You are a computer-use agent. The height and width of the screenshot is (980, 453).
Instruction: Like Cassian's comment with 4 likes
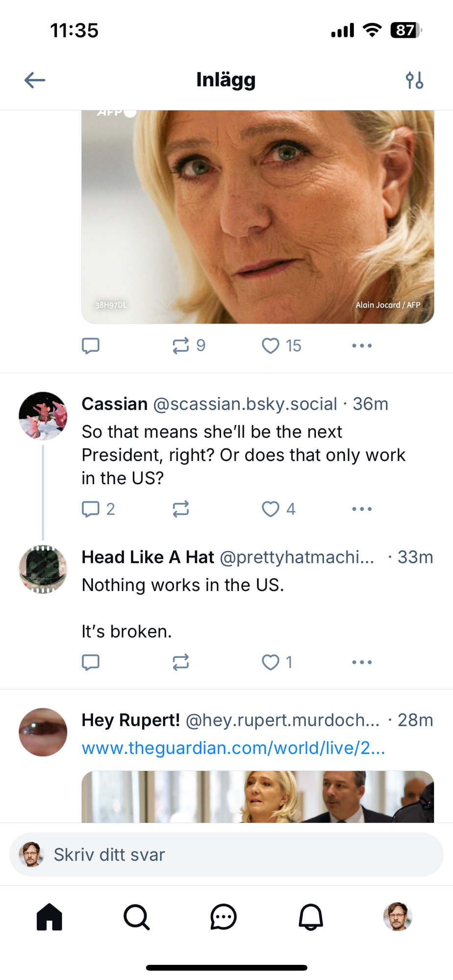coord(271,509)
